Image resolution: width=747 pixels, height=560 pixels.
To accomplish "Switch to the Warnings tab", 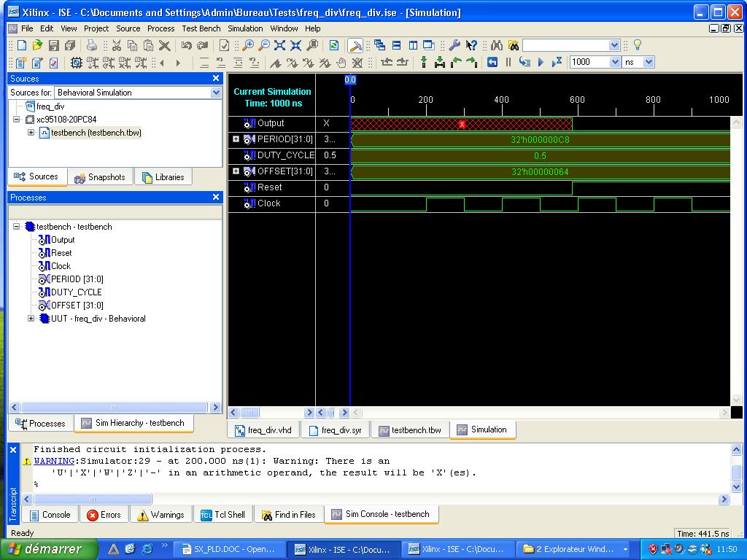I will pyautogui.click(x=160, y=515).
